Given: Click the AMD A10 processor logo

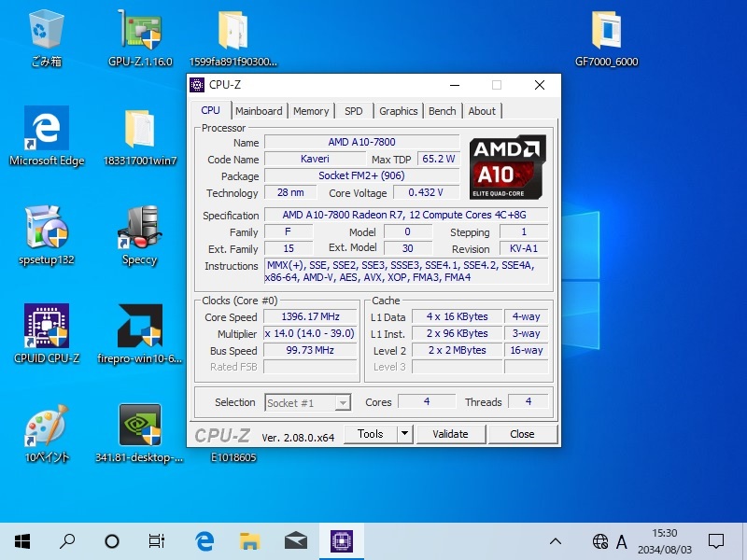Looking at the screenshot, I should [x=507, y=167].
